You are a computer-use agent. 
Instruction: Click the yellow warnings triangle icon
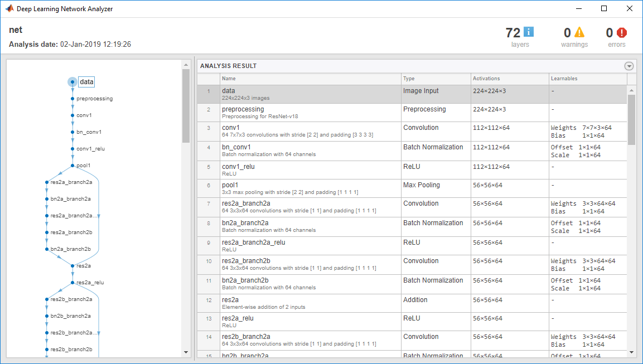(579, 32)
